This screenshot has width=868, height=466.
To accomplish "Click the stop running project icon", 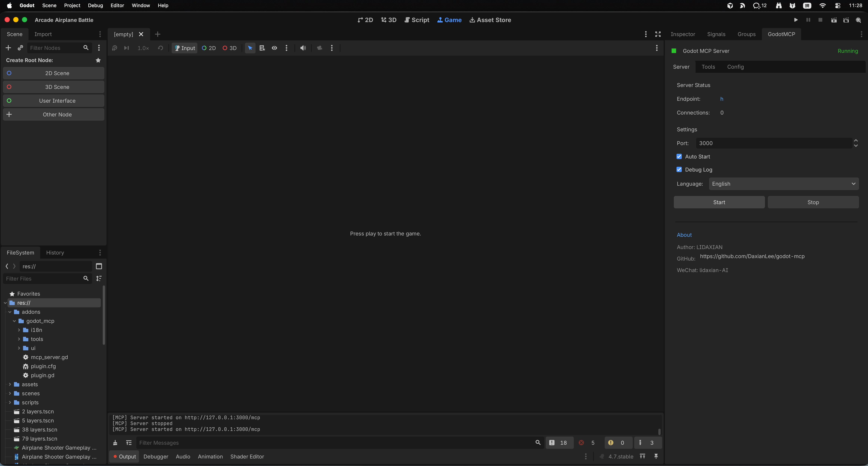I will 820,20.
